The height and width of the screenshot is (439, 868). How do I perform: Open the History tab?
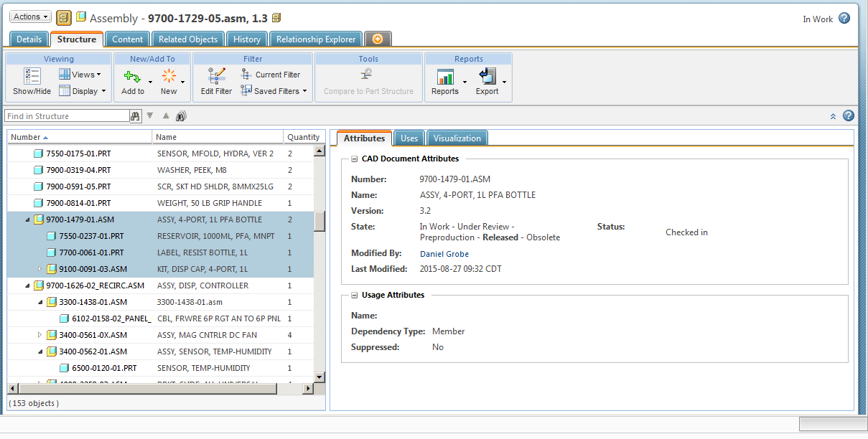247,39
